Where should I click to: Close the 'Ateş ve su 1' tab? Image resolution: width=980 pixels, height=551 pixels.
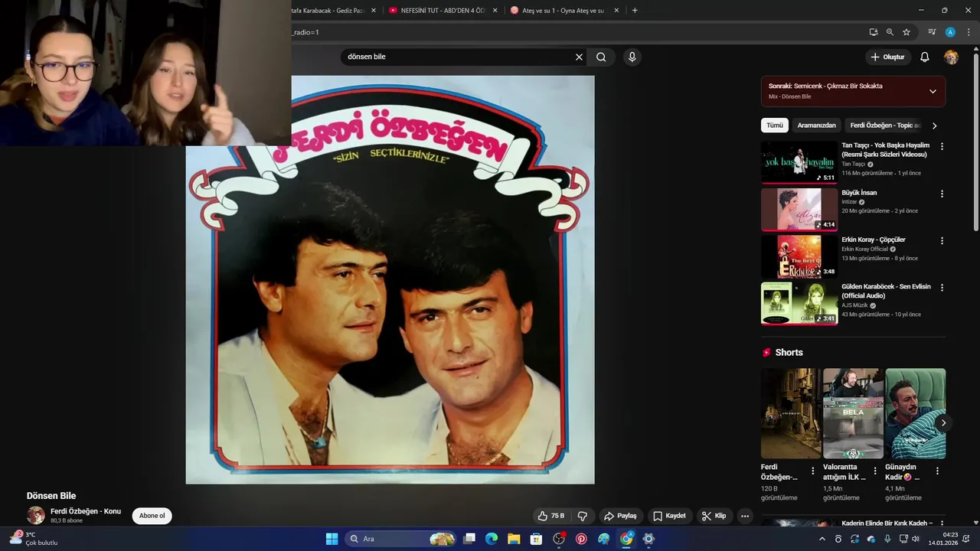(616, 11)
